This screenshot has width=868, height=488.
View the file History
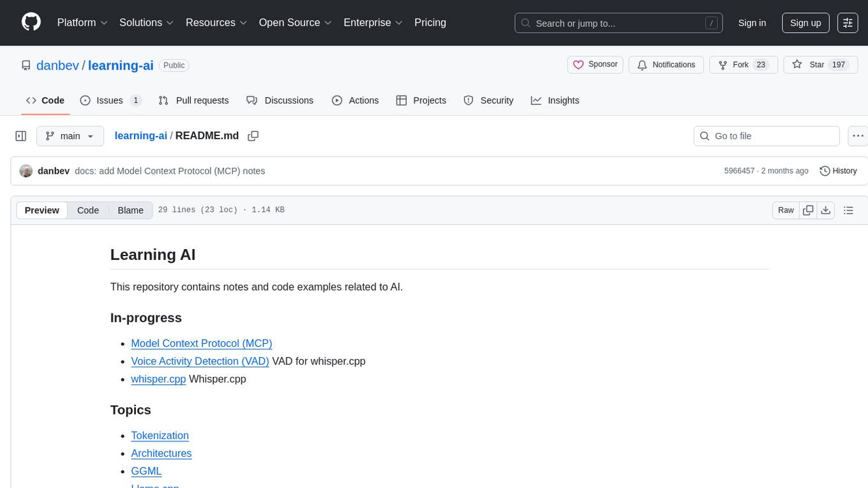[x=838, y=171]
